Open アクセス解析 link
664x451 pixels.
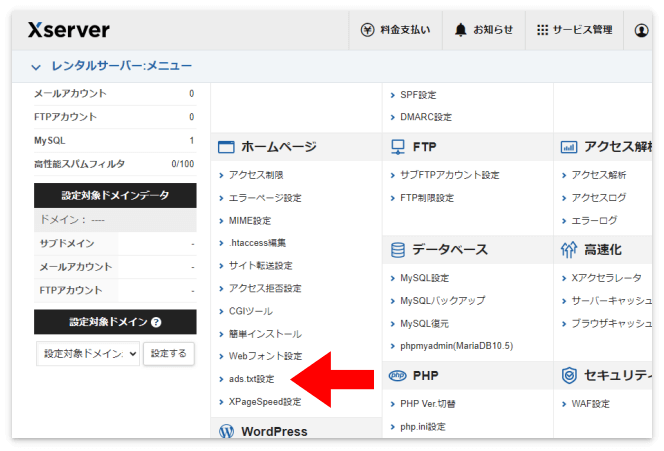pos(599,175)
